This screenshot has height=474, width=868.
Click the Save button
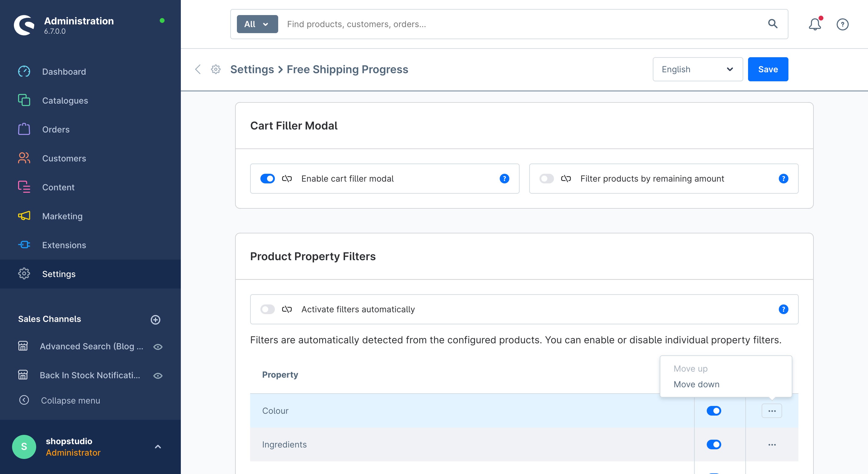pyautogui.click(x=768, y=69)
